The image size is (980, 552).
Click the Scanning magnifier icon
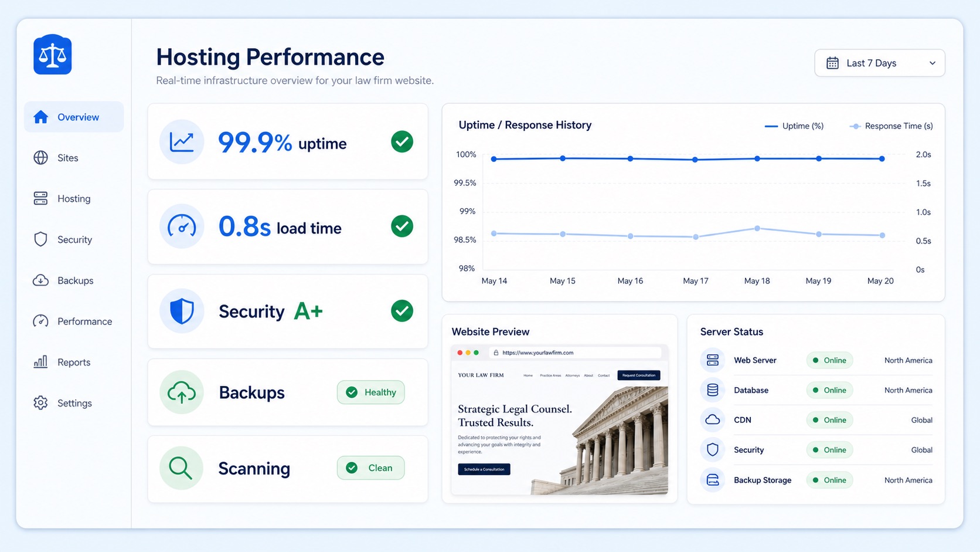tap(181, 468)
